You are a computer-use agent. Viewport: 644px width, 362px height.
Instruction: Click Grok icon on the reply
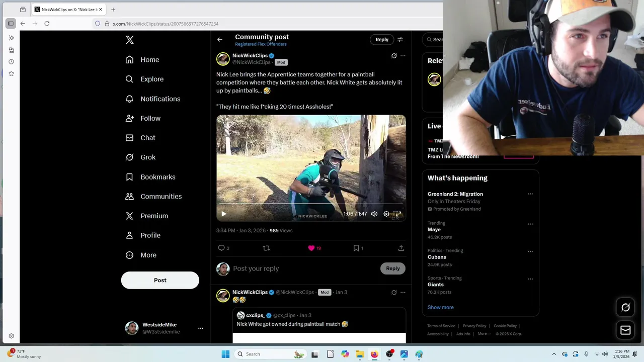[394, 292]
